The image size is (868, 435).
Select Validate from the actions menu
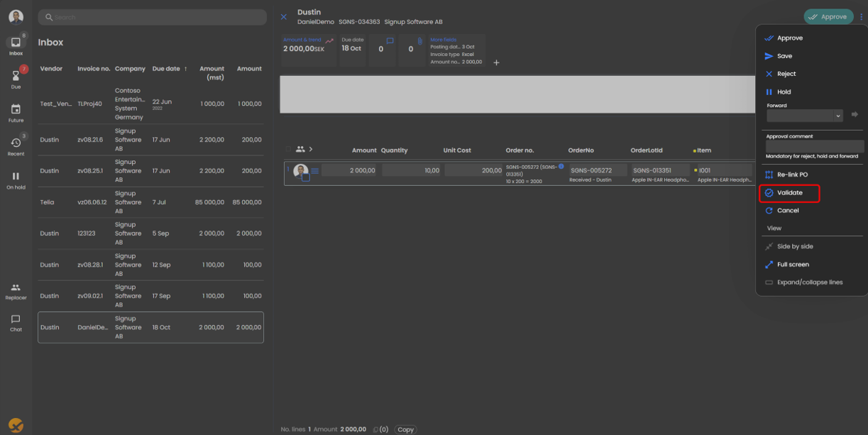[x=789, y=193]
